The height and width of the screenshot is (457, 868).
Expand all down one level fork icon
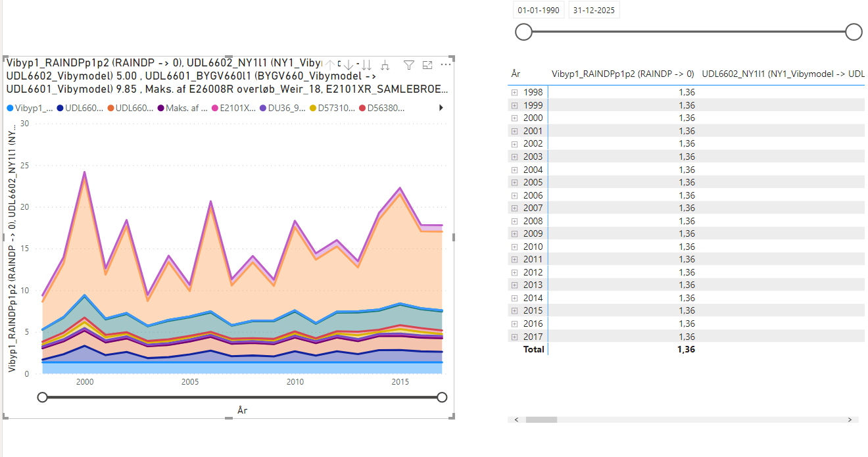click(385, 64)
